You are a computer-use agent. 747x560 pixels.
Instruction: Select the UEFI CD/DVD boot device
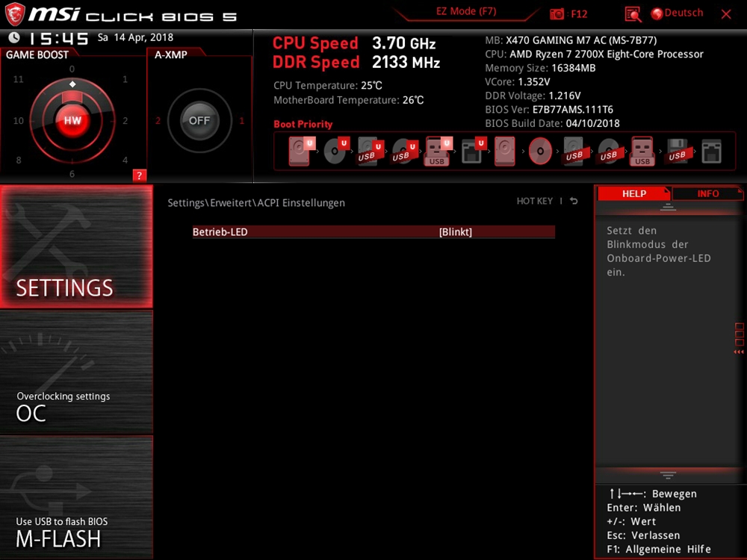[336, 151]
